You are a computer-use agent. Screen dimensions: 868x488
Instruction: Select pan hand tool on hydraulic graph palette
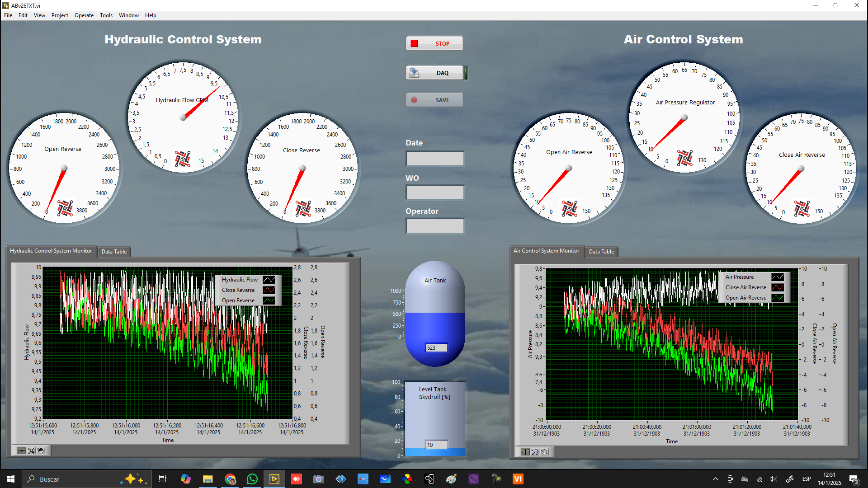coord(41,450)
